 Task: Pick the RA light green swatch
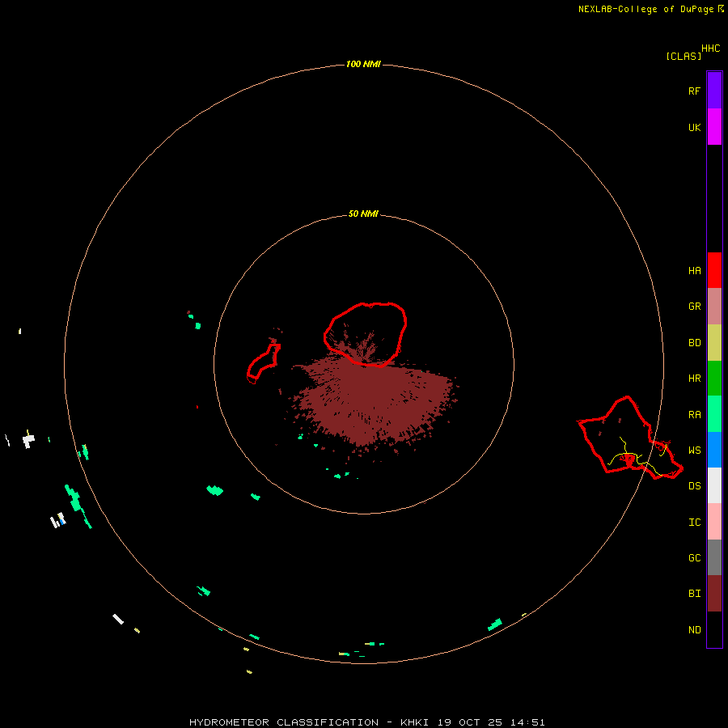coord(714,414)
